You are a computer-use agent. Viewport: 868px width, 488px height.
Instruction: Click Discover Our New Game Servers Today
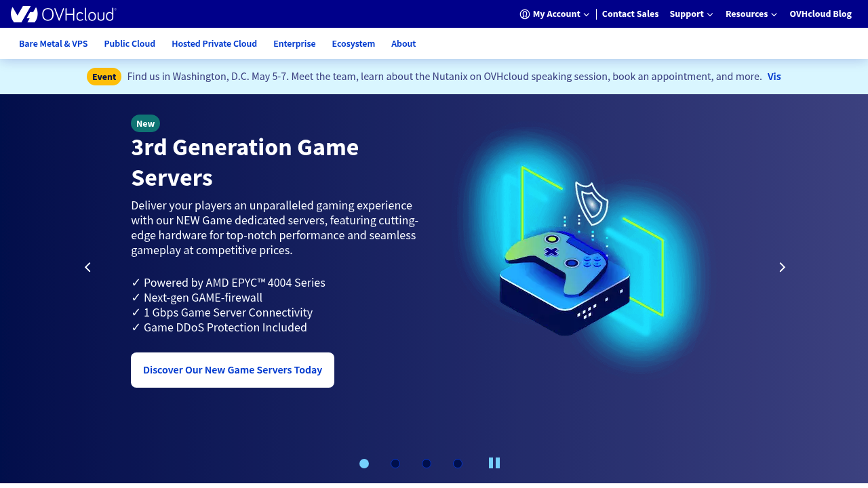coord(232,369)
